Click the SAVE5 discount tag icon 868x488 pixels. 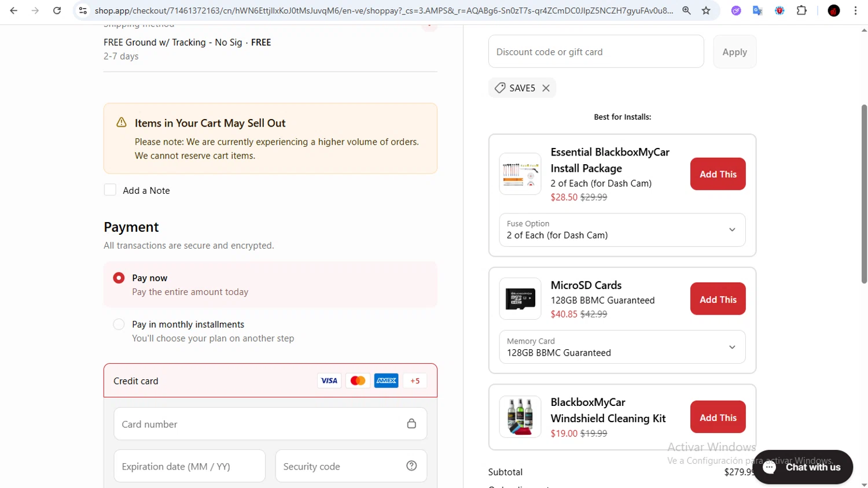(x=500, y=88)
